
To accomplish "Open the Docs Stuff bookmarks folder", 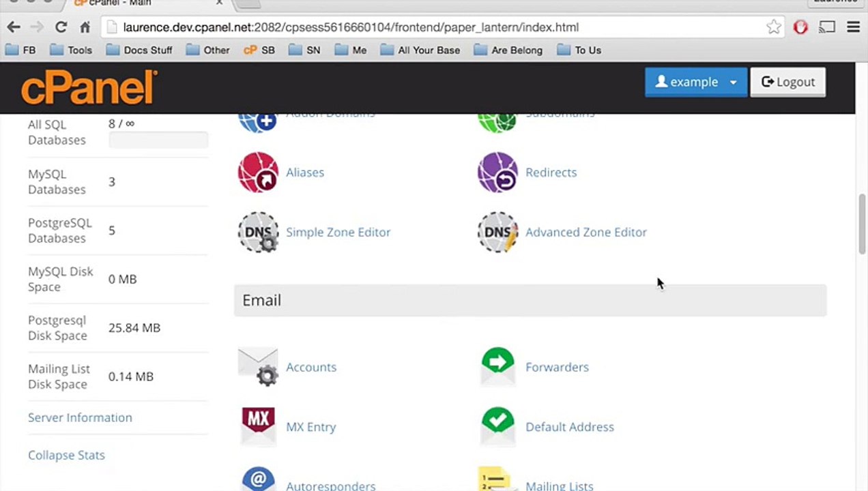I will point(139,50).
